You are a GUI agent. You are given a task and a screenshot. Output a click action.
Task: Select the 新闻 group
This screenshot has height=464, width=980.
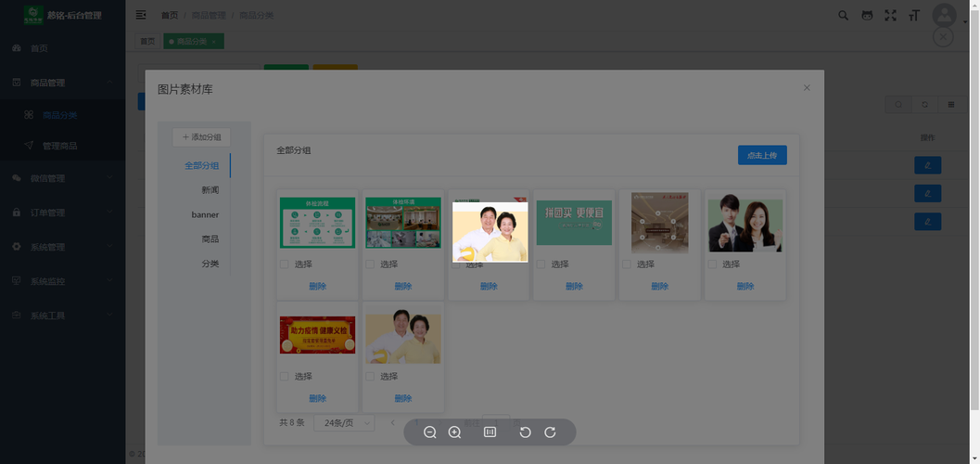[x=210, y=190]
